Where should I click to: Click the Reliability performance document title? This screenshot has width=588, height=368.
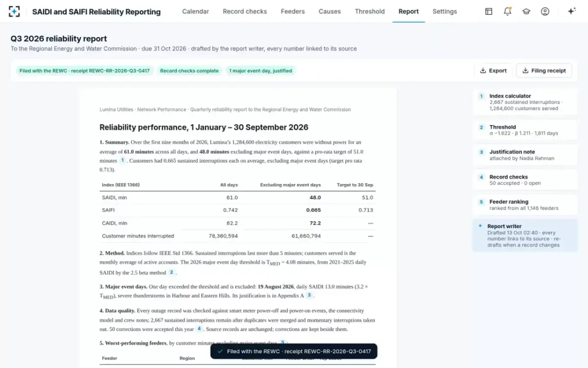click(204, 128)
